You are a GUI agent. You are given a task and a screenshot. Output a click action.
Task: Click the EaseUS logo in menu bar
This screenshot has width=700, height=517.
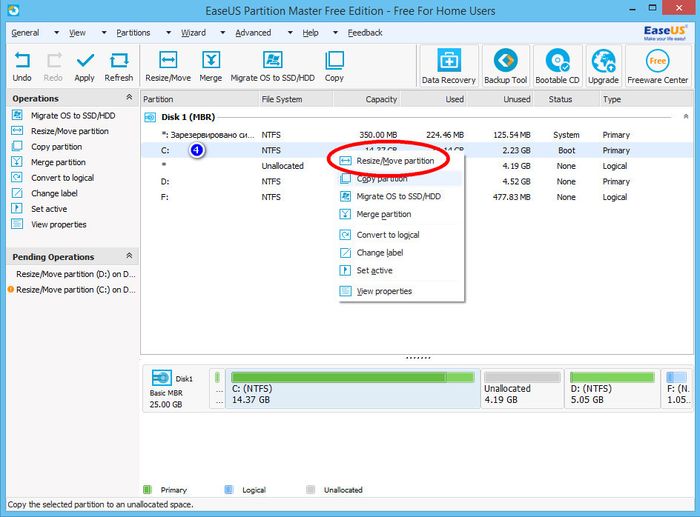665,32
